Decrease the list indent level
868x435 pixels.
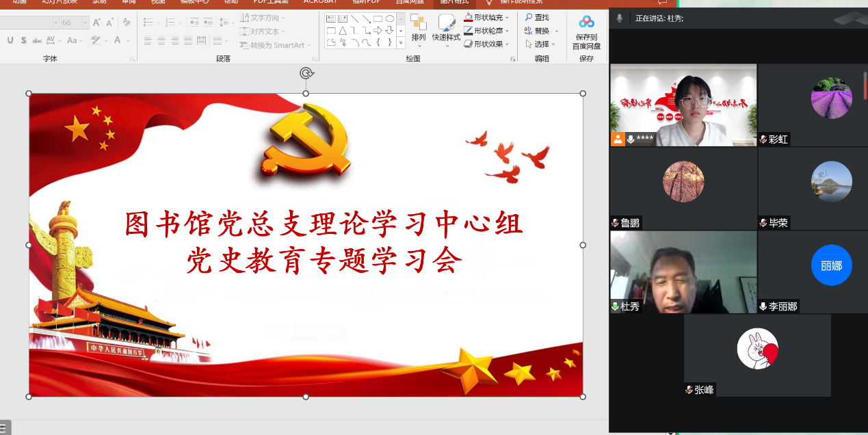point(194,23)
